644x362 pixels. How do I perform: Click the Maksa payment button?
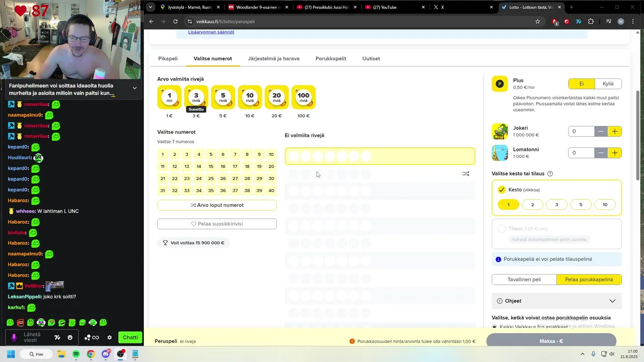coord(551,341)
